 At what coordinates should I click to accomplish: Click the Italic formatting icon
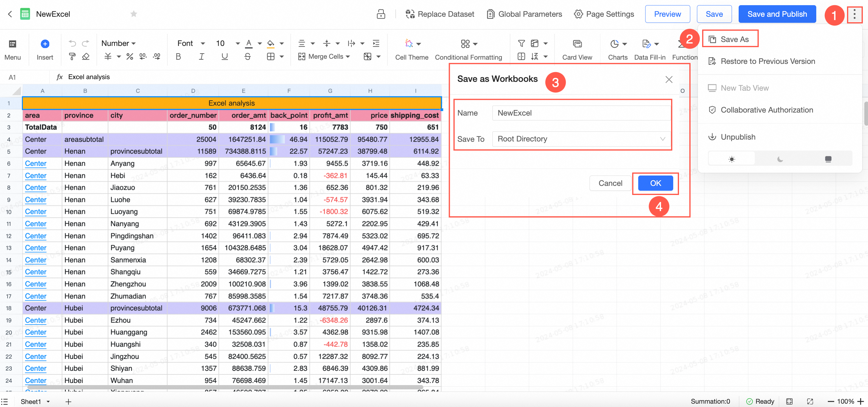201,57
